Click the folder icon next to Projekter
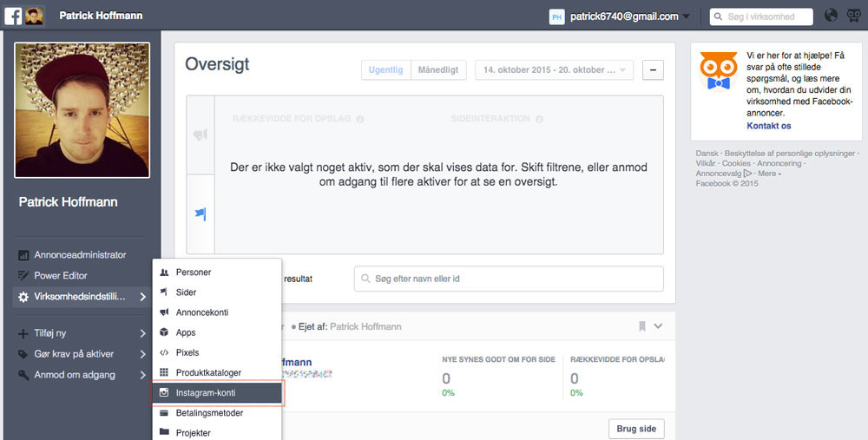This screenshot has width=868, height=440. point(164,432)
